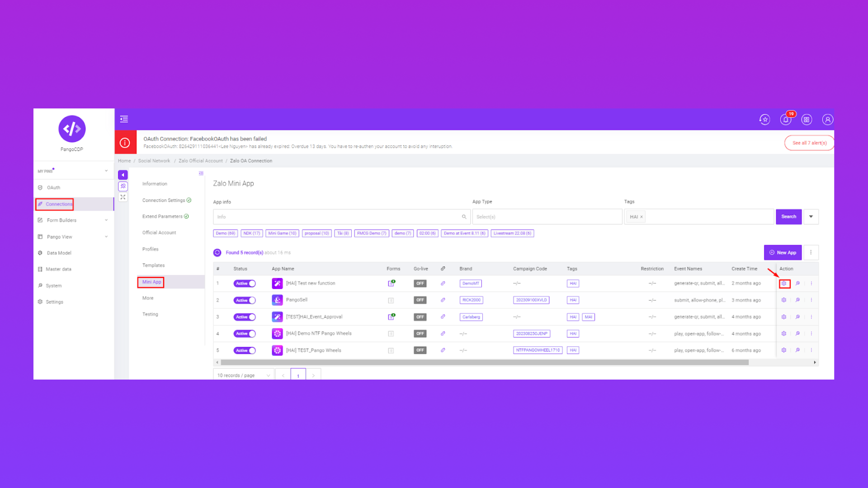Select Official Account in side menu
This screenshot has width=868, height=488.
tap(159, 233)
